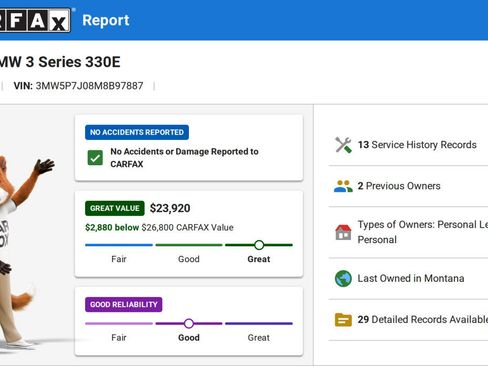Click the Great label under reliability slider
Screen dimensions: 488x366
259,338
